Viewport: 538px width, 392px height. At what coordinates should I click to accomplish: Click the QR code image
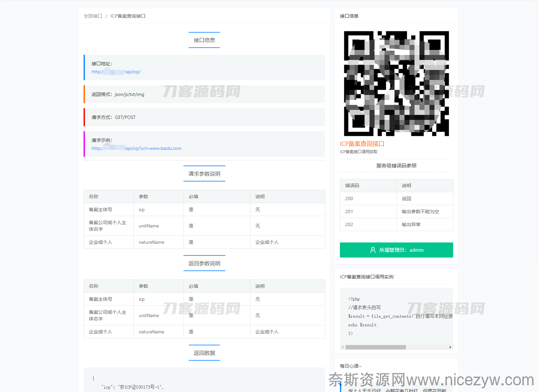point(396,84)
